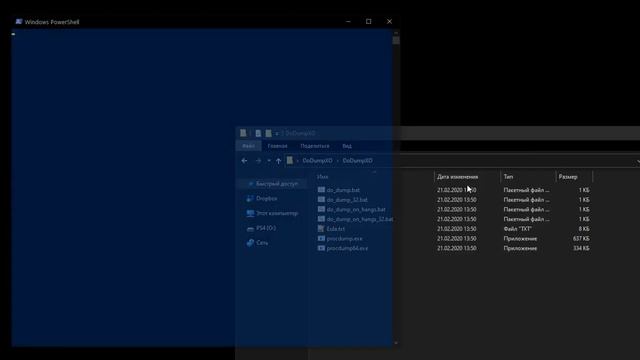Viewport: 640px width, 360px height.
Task: Open Explorer's recent locations dropdown arrow
Action: (269, 161)
